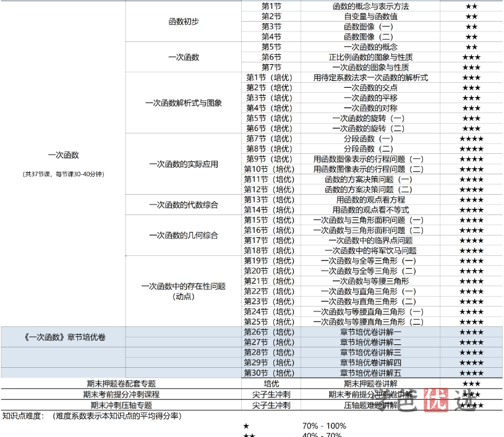
Task: Click '一次函数中的存在性问题（动点）' cell
Action: tap(184, 291)
